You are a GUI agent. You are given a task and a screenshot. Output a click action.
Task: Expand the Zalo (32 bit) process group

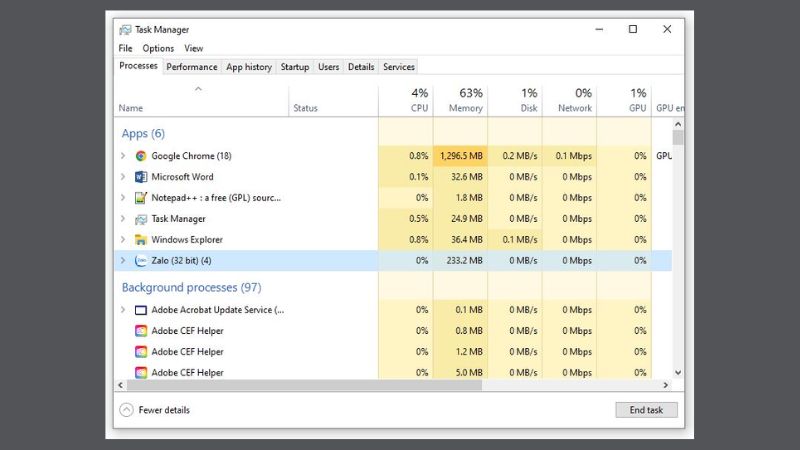(123, 261)
